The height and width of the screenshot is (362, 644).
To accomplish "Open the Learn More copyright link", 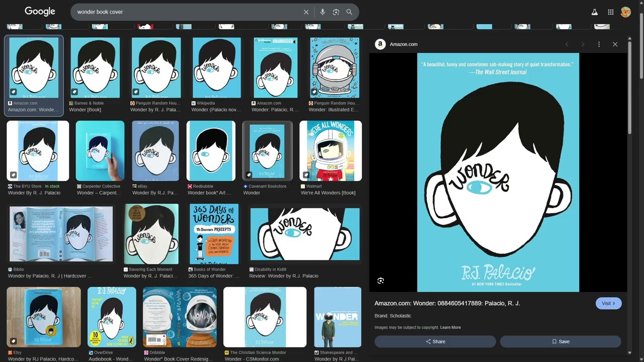I will [x=450, y=327].
